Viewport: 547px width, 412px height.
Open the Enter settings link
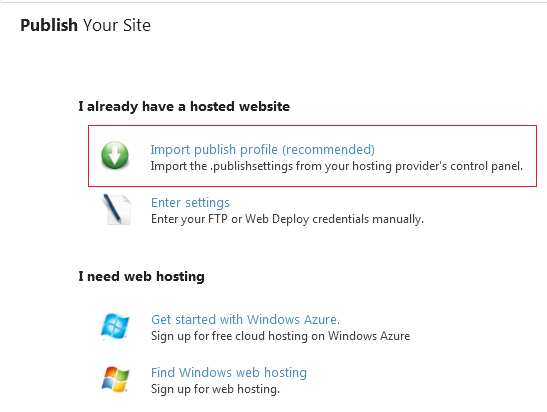[190, 202]
